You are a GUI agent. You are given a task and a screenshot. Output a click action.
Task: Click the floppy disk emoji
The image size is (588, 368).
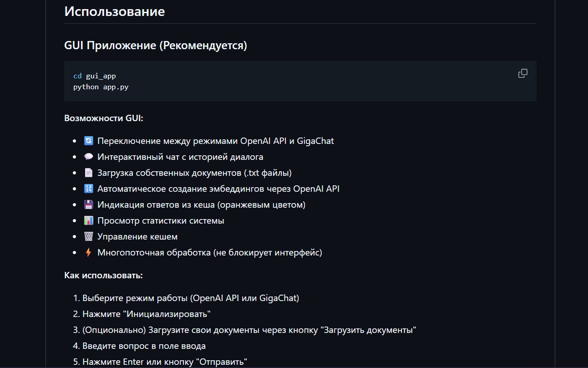[88, 204]
